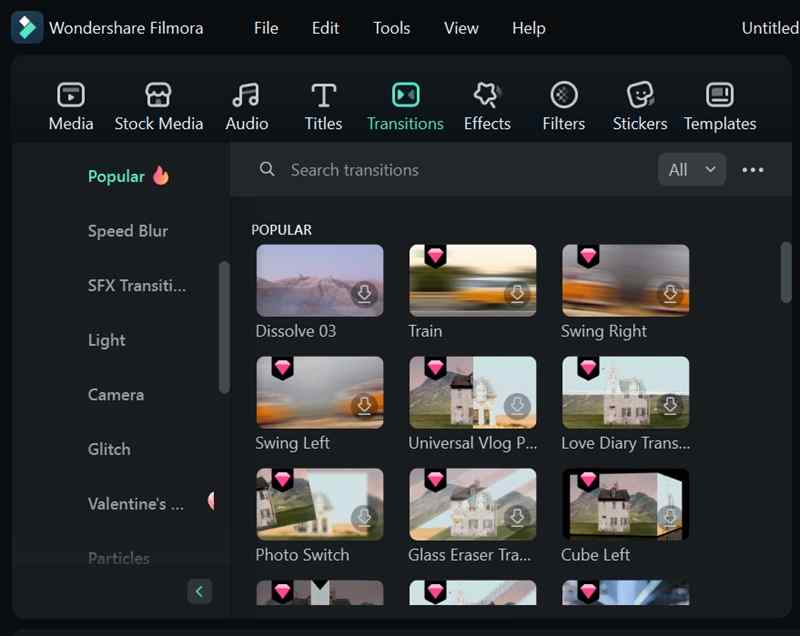Click the Wondershare Filmora logo icon
This screenshot has width=800, height=636.
(27, 28)
